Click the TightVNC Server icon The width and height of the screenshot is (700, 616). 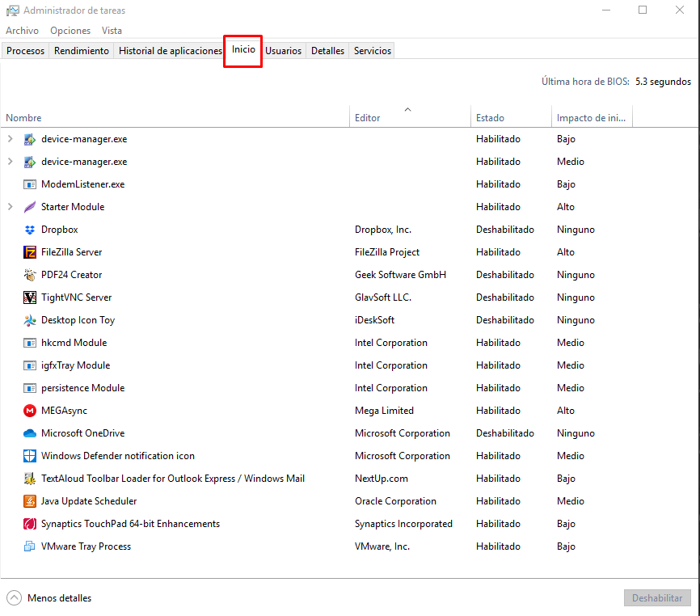(29, 297)
